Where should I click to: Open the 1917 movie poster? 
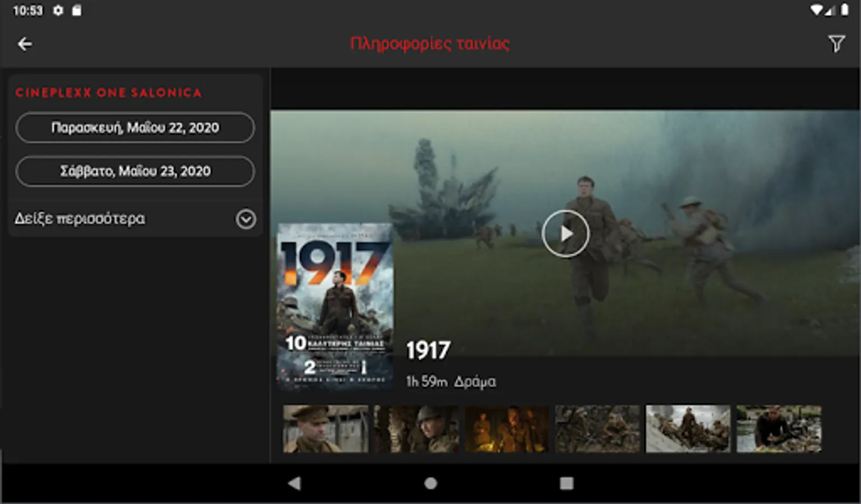click(x=335, y=306)
